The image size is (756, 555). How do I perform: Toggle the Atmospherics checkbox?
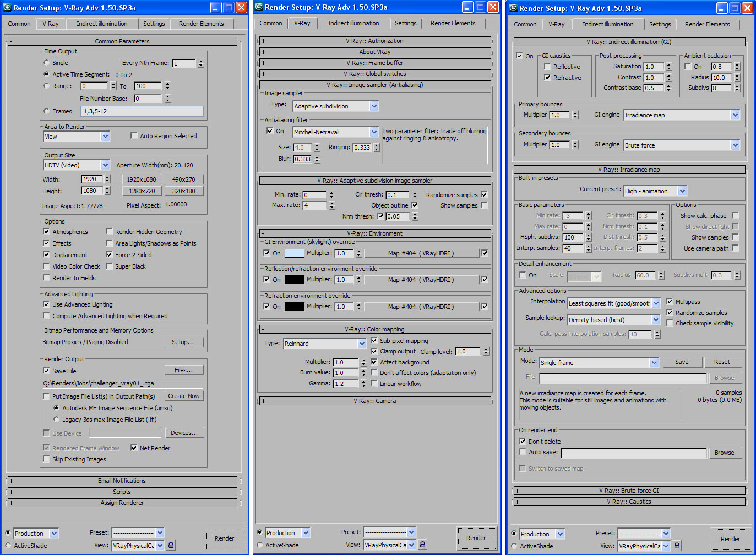tap(47, 232)
